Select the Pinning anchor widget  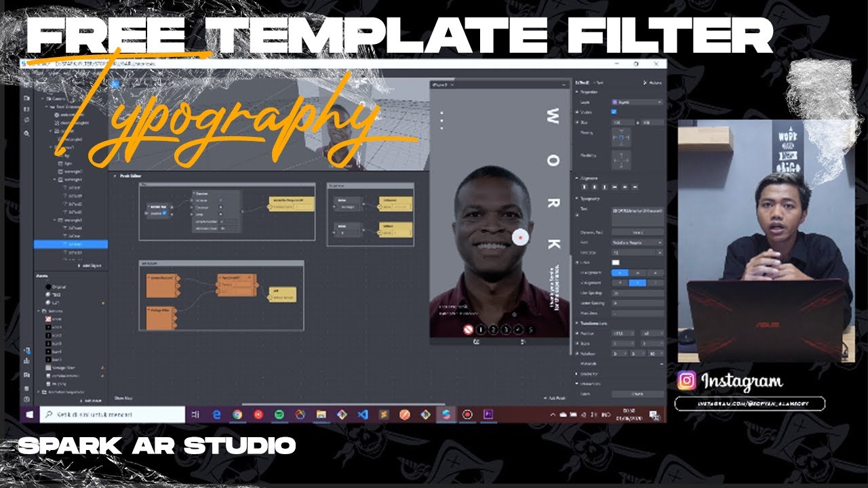click(621, 138)
